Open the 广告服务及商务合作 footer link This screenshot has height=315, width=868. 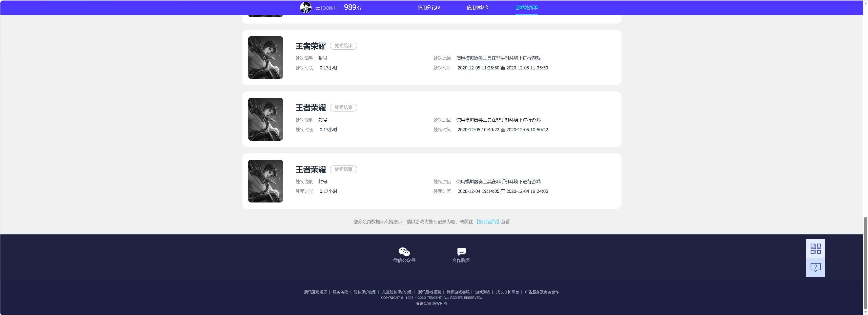(542, 292)
